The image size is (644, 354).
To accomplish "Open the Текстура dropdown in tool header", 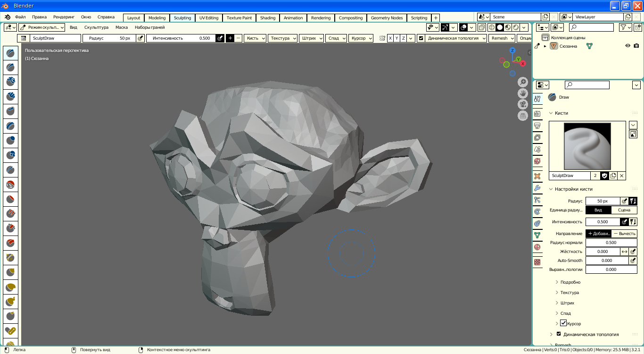I will [x=282, y=38].
